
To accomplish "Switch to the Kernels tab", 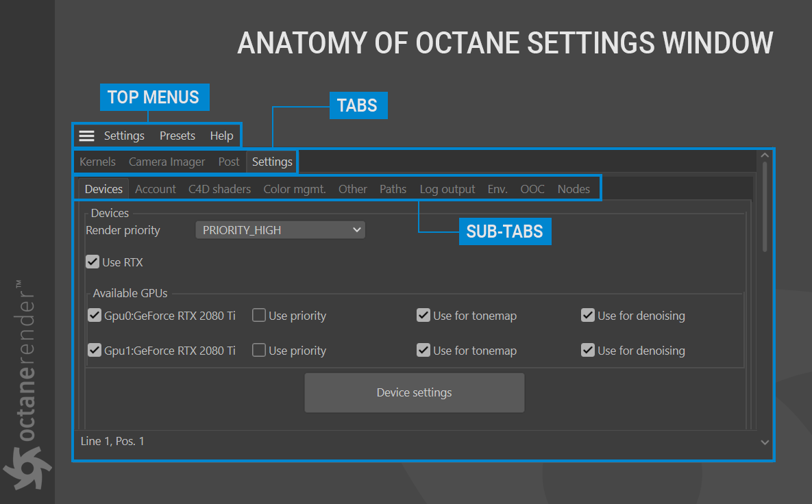I will coord(97,162).
